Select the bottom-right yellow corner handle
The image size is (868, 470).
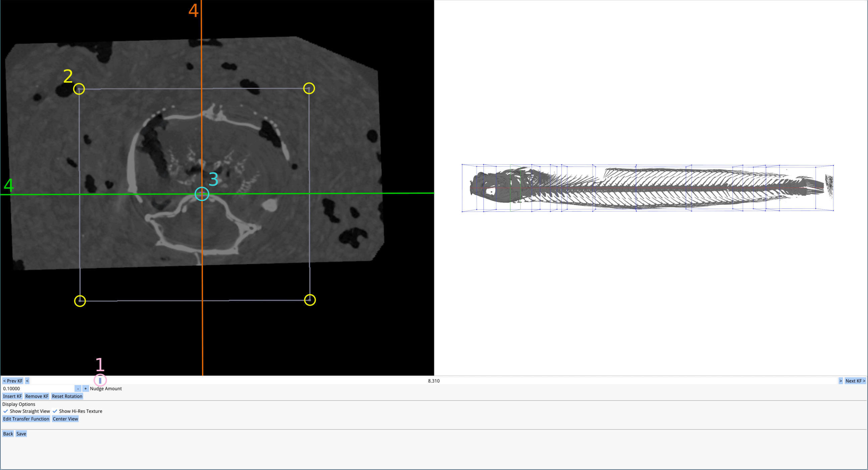(310, 300)
